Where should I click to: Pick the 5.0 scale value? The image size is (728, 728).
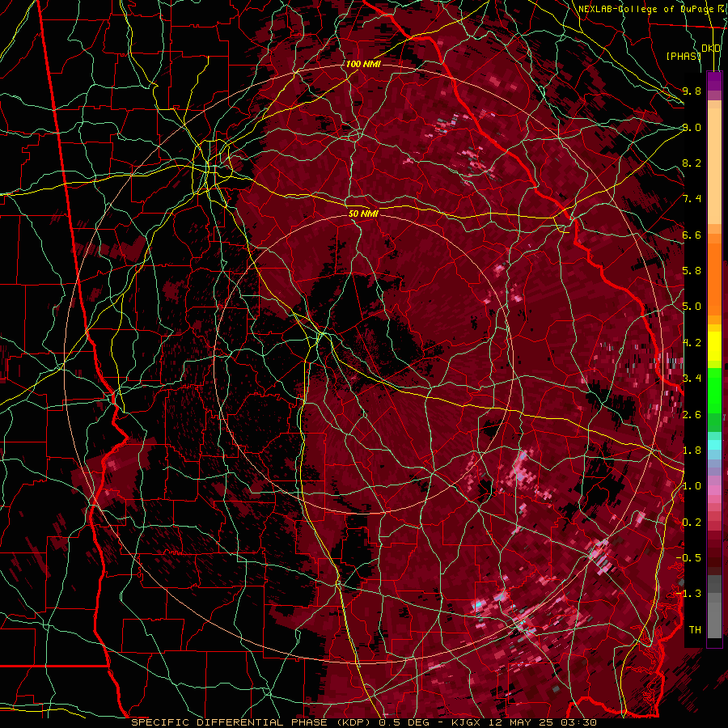click(692, 307)
